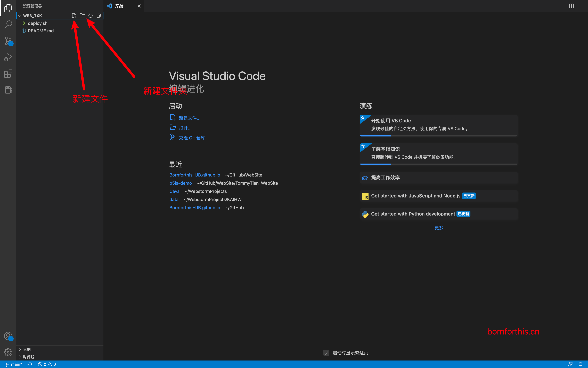Refresh the WEB_TXK explorer
This screenshot has width=588, height=368.
pos(90,16)
